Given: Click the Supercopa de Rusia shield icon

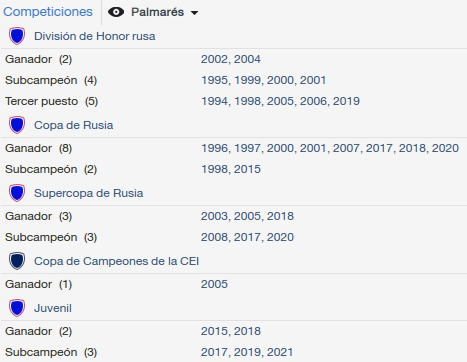Looking at the screenshot, I should [17, 193].
